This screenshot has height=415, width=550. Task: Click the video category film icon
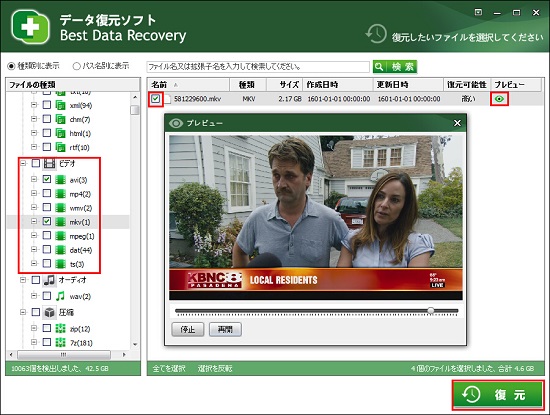click(49, 163)
